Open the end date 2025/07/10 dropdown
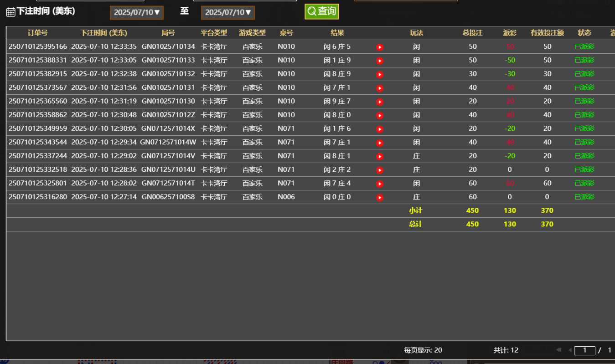The image size is (615, 364). 228,13
